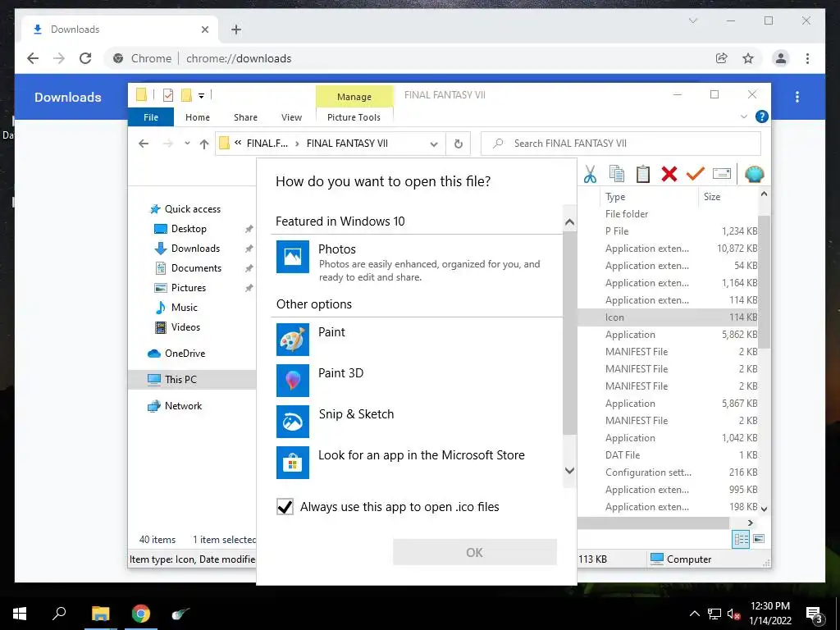The height and width of the screenshot is (630, 840).
Task: Open the Picture Tools ribbon tab
Action: [354, 117]
